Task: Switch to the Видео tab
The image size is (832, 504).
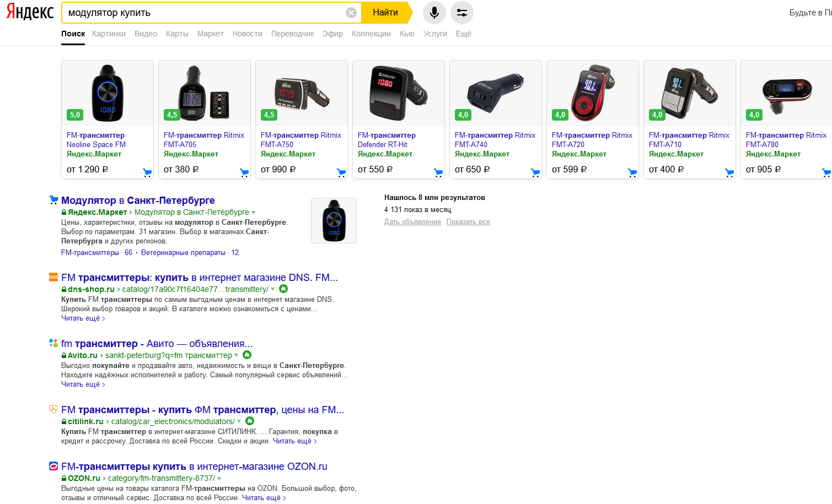Action: pos(146,34)
